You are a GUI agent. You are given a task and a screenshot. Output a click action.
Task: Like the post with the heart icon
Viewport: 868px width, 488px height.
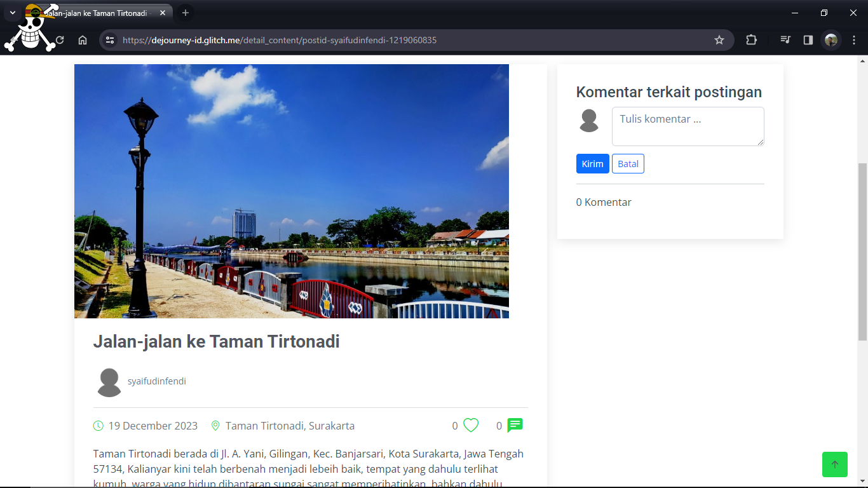point(471,425)
